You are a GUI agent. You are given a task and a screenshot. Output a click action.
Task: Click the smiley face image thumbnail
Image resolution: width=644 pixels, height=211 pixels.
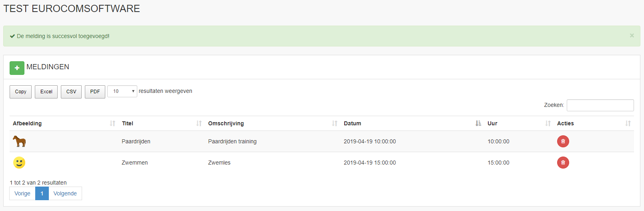point(19,163)
